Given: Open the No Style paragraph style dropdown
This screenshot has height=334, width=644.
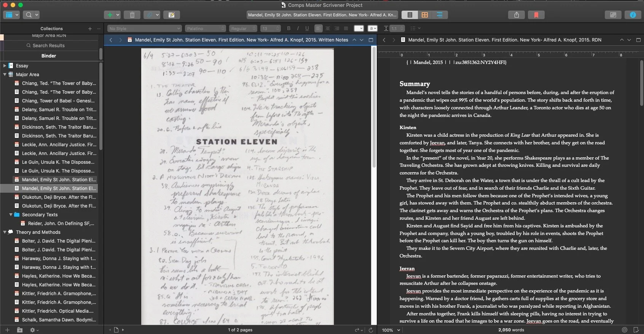Looking at the screenshot, I should pos(144,29).
